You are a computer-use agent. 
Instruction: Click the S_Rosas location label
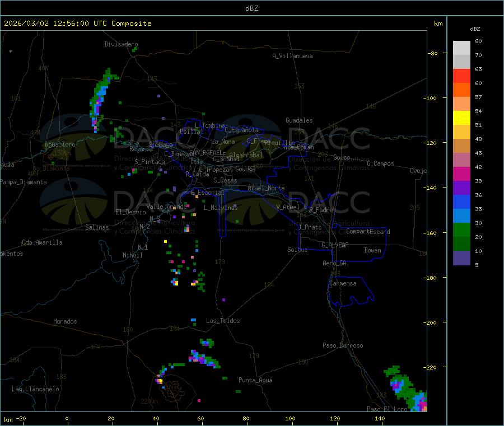tap(225, 180)
